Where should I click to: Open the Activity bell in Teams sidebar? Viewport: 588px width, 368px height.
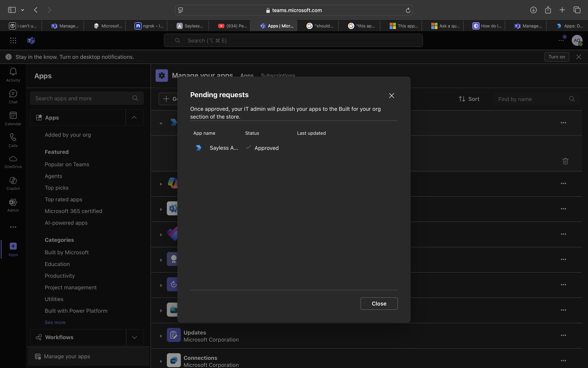tap(13, 75)
